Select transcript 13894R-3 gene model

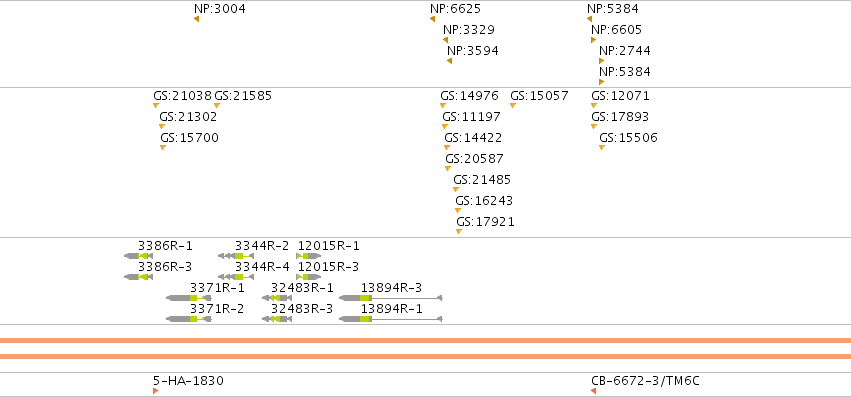click(391, 298)
